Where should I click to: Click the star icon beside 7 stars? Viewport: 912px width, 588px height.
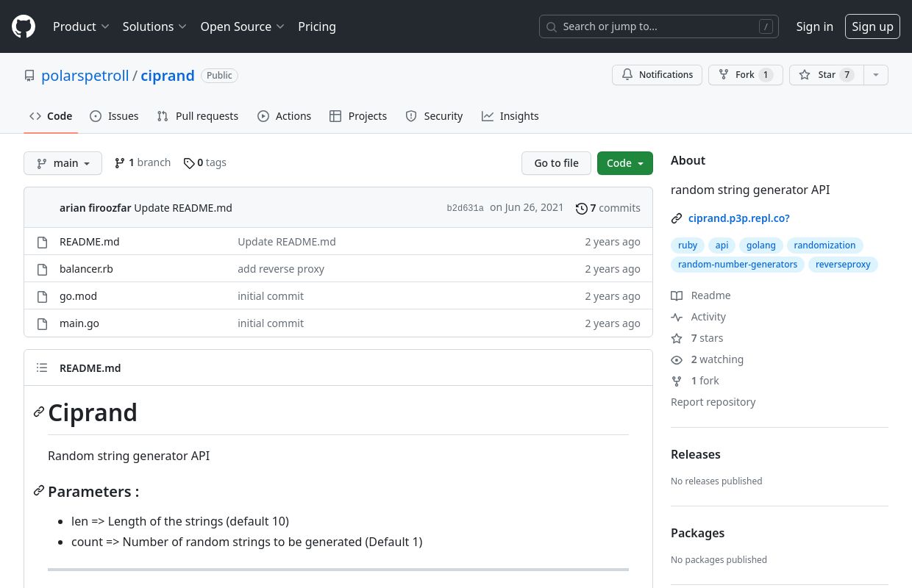point(677,338)
